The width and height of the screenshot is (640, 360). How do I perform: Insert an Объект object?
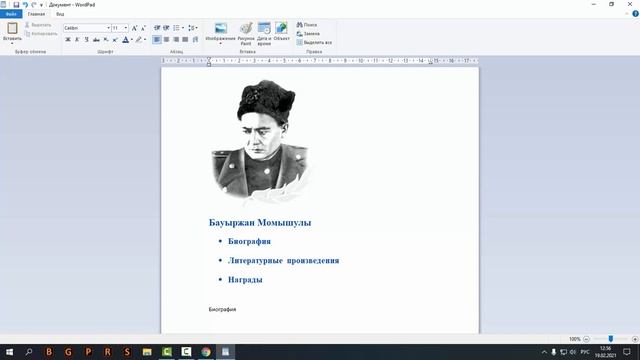pyautogui.click(x=281, y=31)
